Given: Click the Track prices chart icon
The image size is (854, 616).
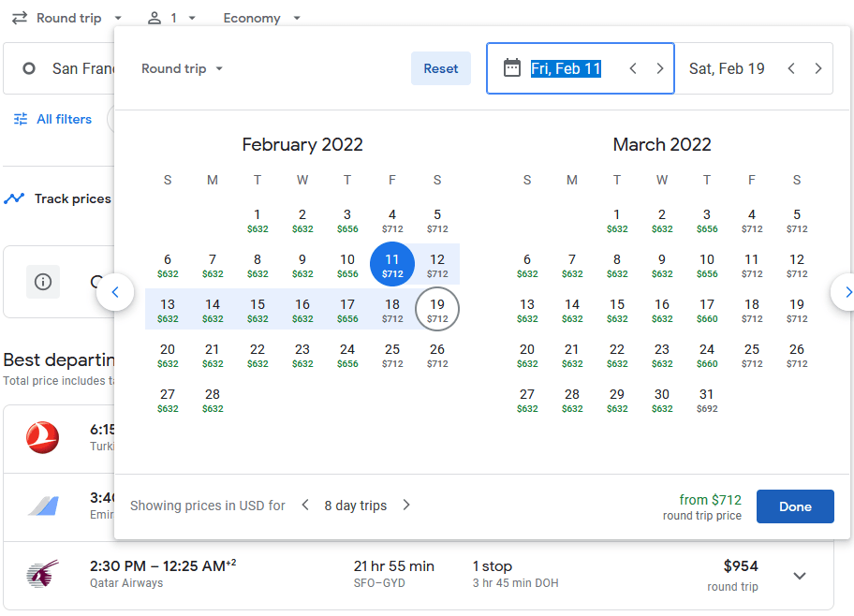Looking at the screenshot, I should [13, 198].
